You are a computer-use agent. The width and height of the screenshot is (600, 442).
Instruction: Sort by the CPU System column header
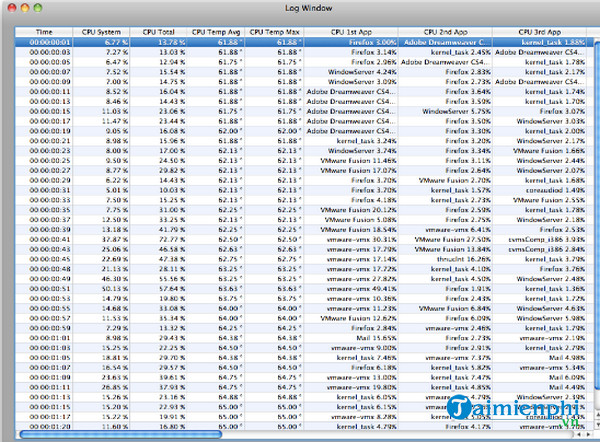click(101, 32)
